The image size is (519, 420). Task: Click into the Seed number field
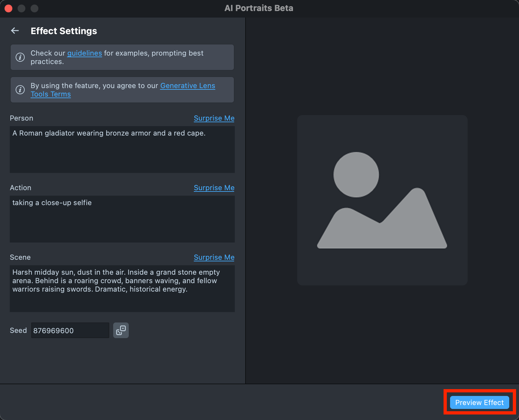(x=70, y=331)
